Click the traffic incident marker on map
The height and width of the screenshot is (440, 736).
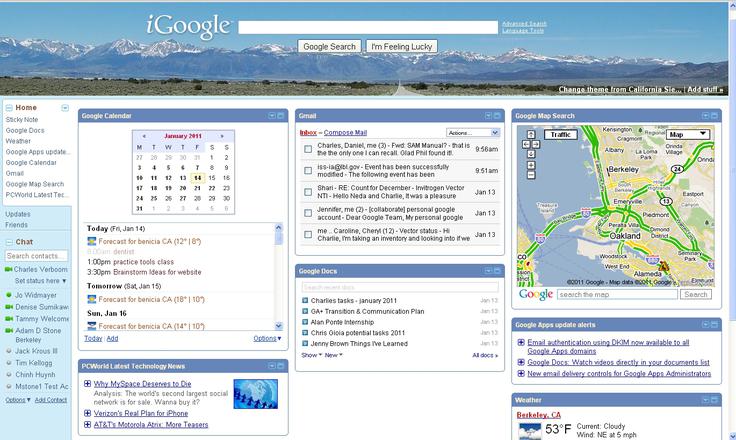tap(663, 267)
